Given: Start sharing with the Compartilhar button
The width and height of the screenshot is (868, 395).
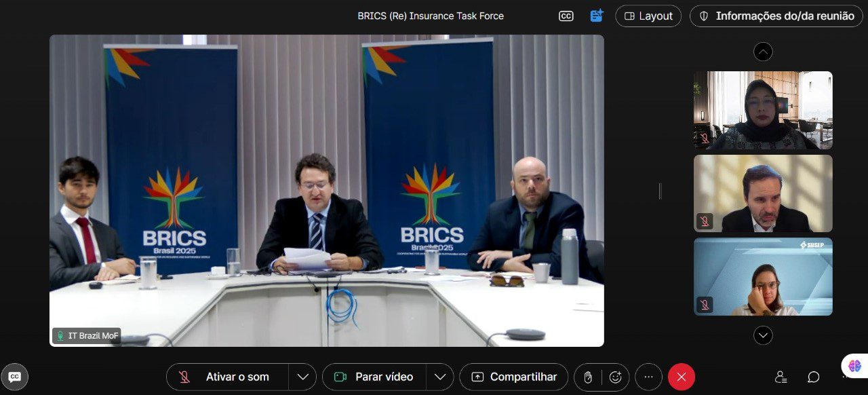Looking at the screenshot, I should (513, 377).
